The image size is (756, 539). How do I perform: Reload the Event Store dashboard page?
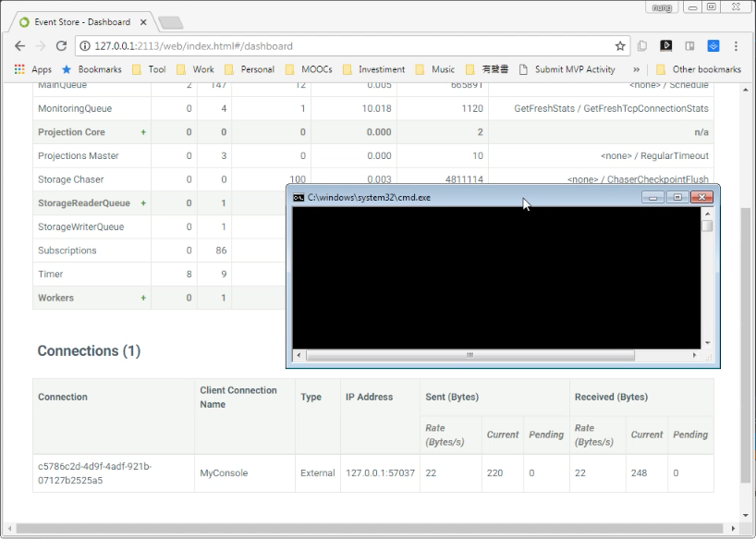coord(61,46)
